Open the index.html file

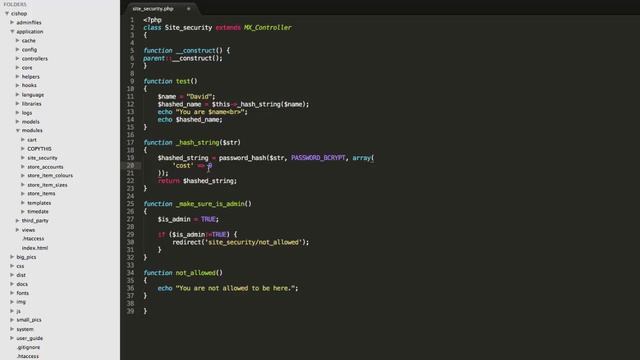(x=35, y=248)
